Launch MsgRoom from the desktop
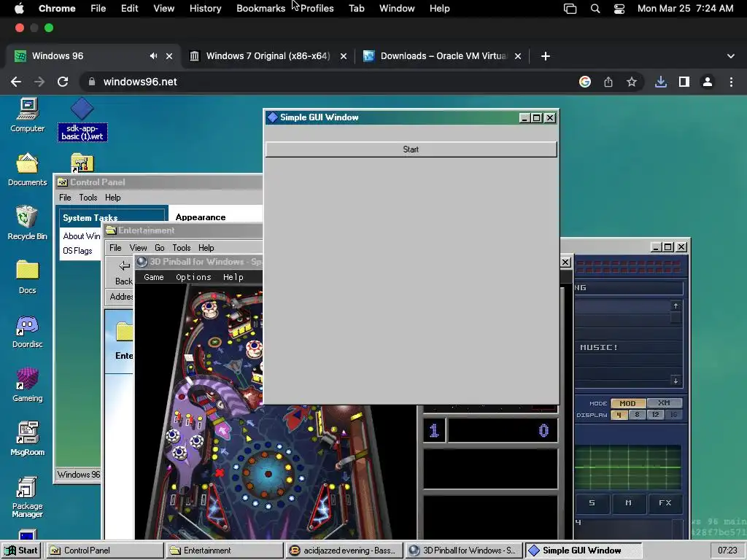The width and height of the screenshot is (747, 560). point(27,439)
